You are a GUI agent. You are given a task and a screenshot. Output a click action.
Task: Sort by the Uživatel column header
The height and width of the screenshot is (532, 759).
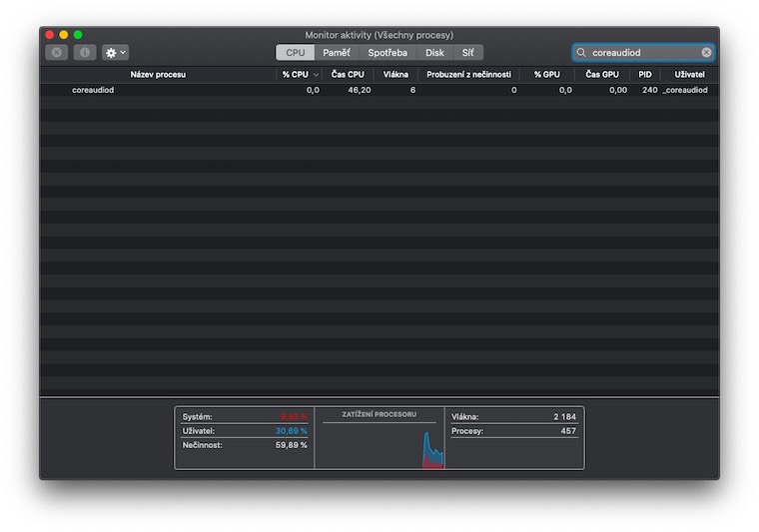pos(689,75)
